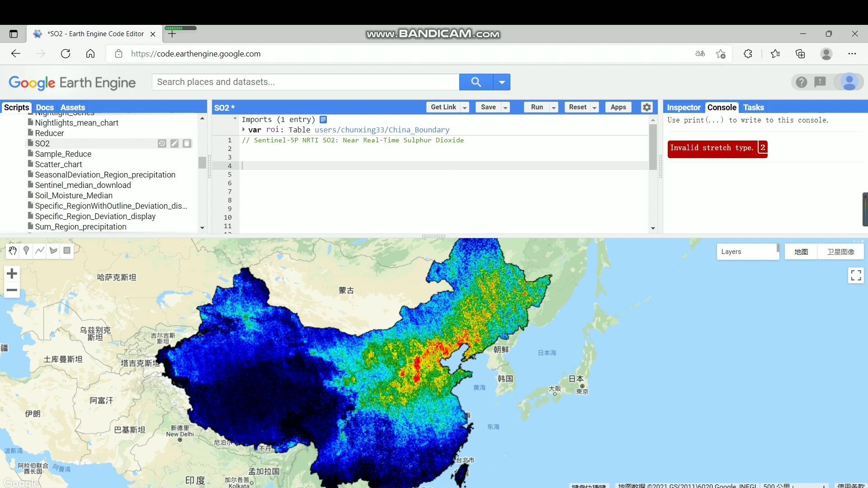The width and height of the screenshot is (868, 488).
Task: Rename the SO2 script using the pencil icon
Action: tap(174, 143)
